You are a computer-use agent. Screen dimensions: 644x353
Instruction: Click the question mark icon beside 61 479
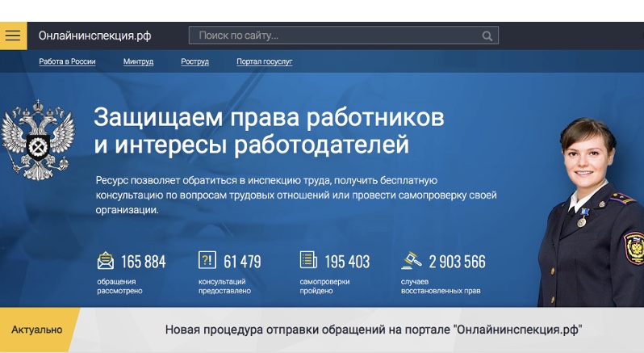point(207,260)
